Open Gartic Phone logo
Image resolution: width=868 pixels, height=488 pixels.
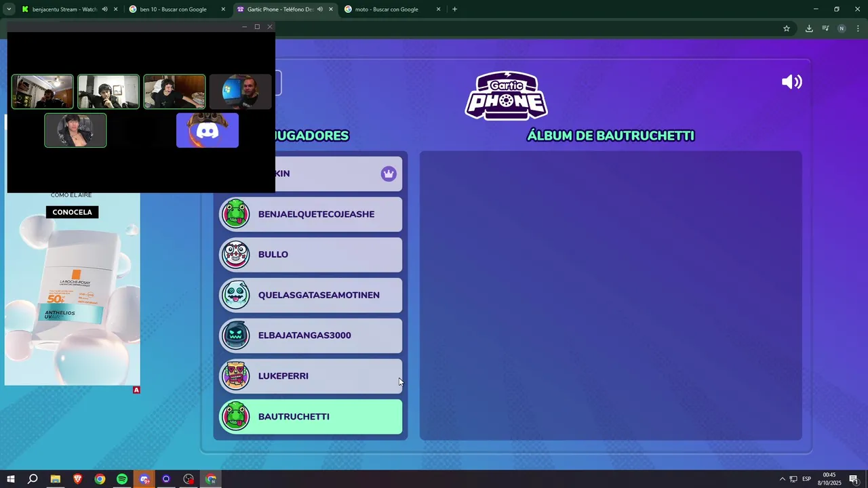click(506, 96)
